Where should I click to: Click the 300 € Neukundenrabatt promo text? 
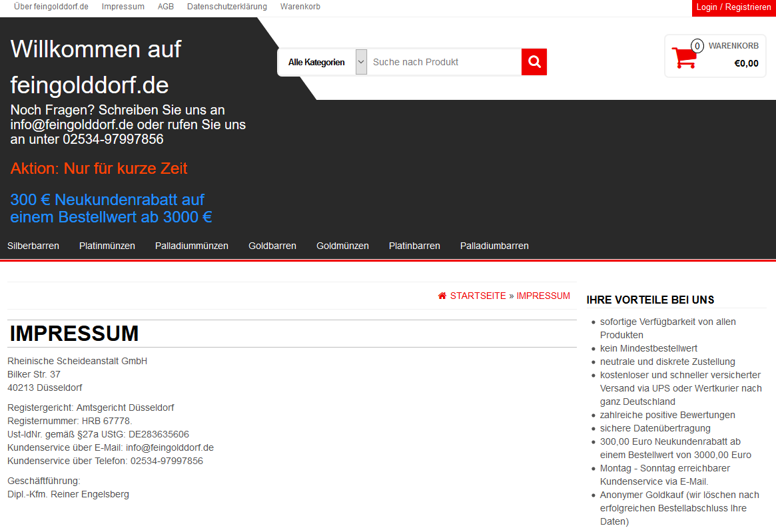tap(111, 208)
